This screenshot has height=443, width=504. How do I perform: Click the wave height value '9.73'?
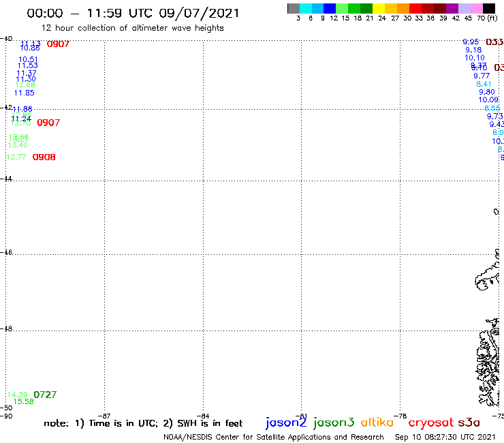click(x=494, y=116)
